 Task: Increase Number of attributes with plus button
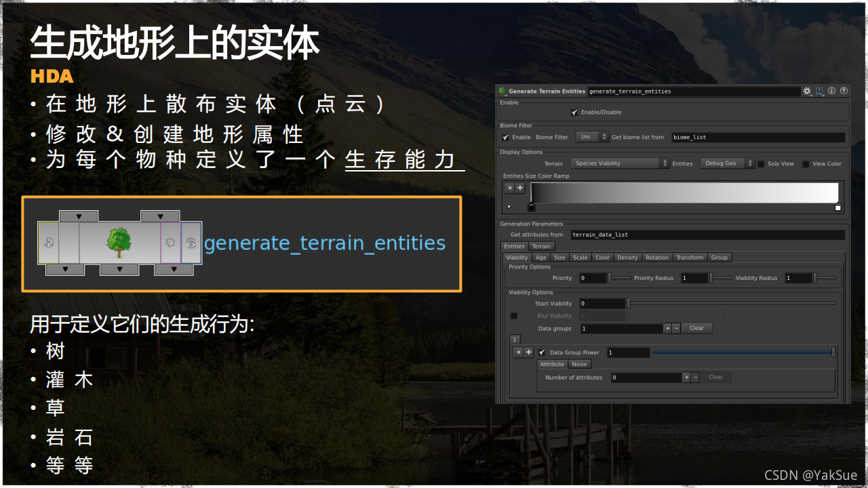coord(686,378)
